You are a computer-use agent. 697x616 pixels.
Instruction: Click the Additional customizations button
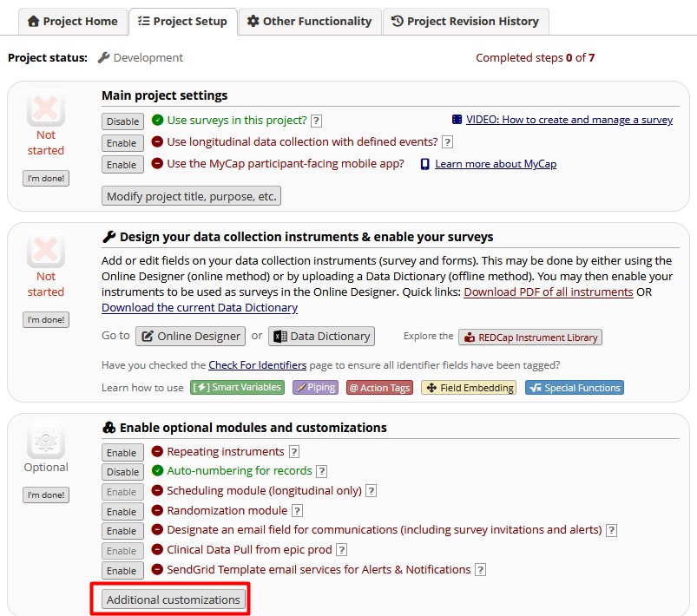[x=173, y=600]
